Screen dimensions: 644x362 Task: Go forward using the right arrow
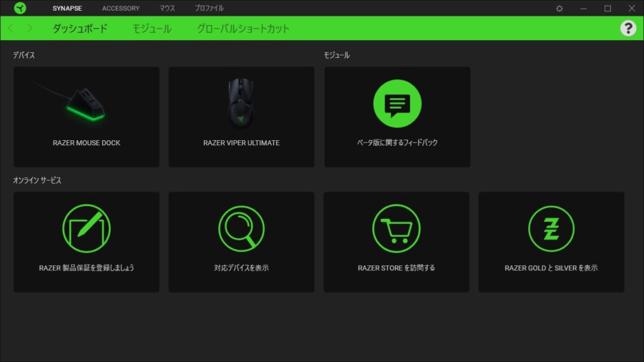(29, 29)
